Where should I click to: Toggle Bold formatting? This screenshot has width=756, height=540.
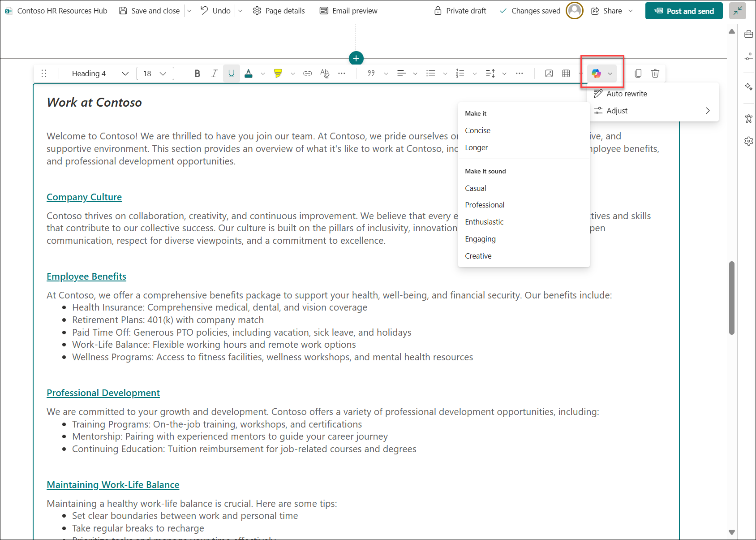tap(197, 73)
